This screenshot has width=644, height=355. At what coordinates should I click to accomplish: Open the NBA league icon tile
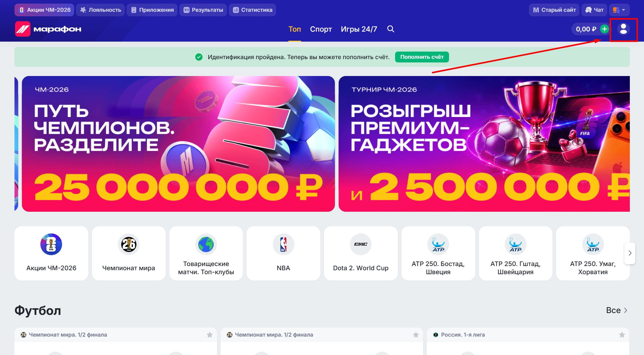click(x=283, y=253)
